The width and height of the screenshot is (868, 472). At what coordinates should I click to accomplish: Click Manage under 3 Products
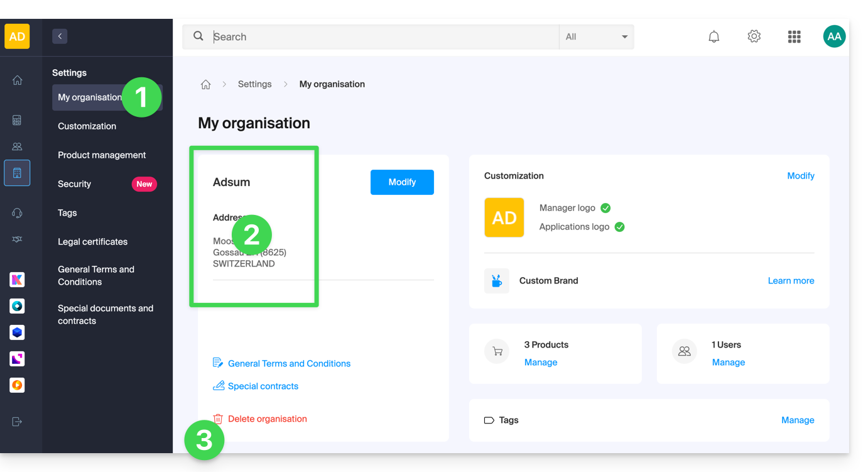click(541, 363)
